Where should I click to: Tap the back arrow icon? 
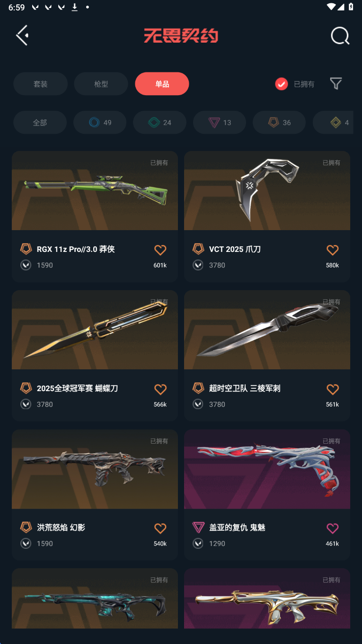point(22,36)
